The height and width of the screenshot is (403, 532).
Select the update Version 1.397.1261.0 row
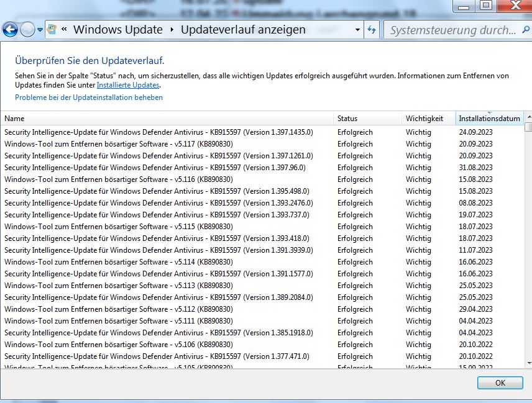pos(262,156)
